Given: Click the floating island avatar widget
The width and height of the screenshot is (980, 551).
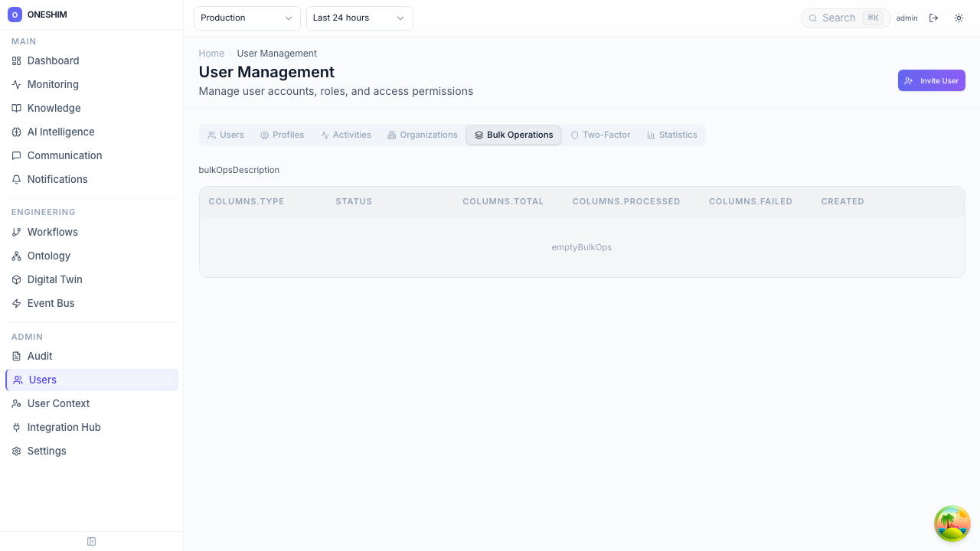Looking at the screenshot, I should (952, 523).
